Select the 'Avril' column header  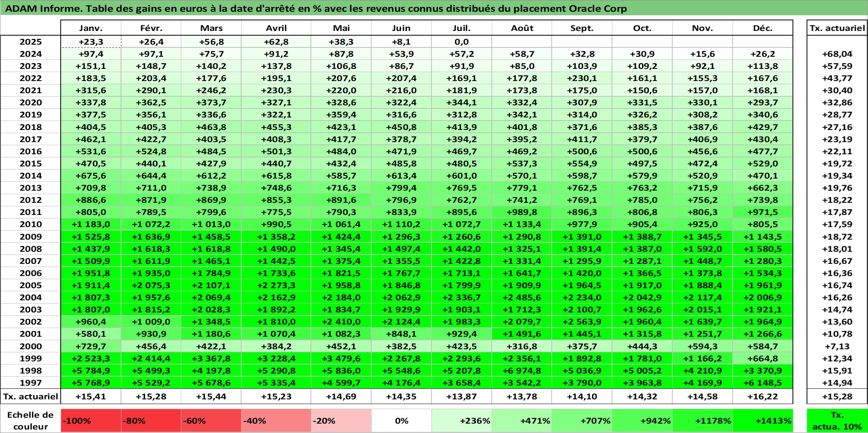tap(276, 28)
